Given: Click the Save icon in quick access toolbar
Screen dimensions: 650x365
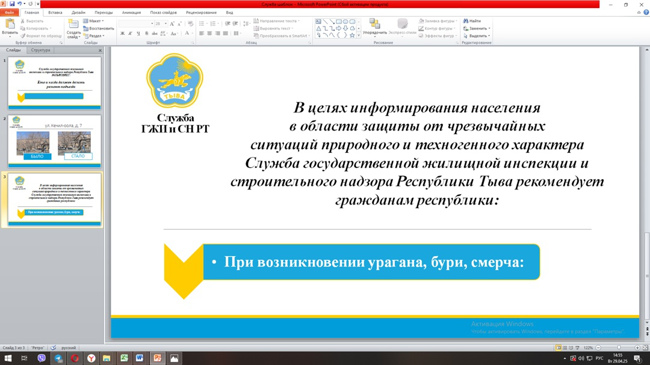Looking at the screenshot, I should (x=12, y=4).
